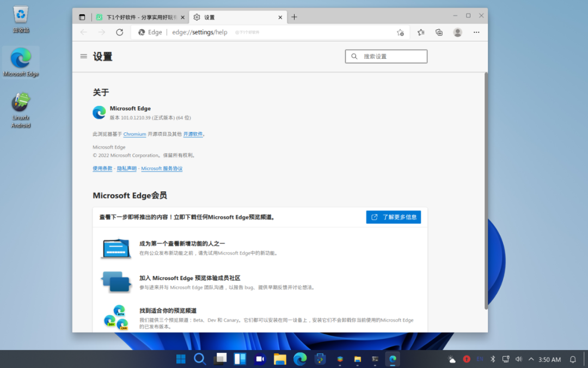
Task: Add the current page to favorites
Action: pos(400,32)
